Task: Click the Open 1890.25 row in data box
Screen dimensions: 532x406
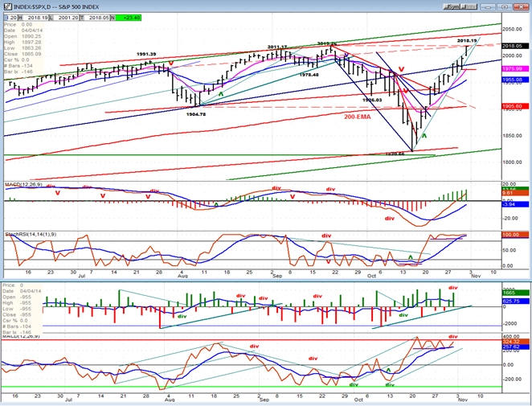Action: point(23,36)
